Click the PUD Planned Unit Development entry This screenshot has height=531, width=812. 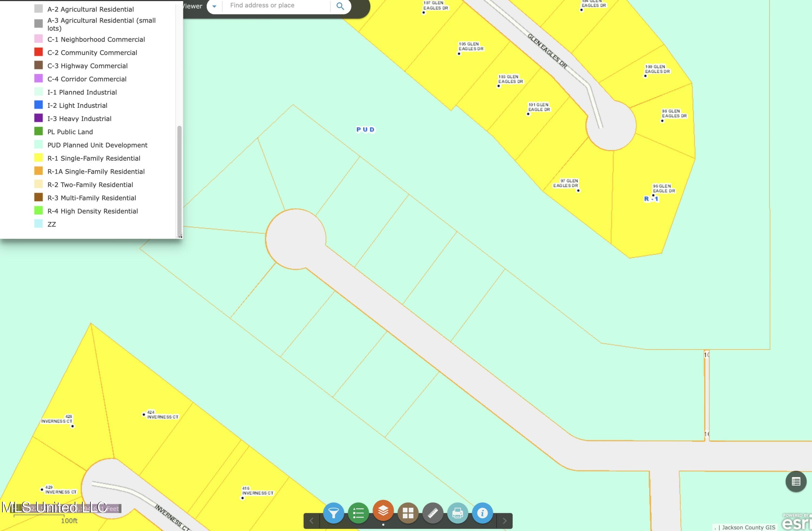click(97, 145)
